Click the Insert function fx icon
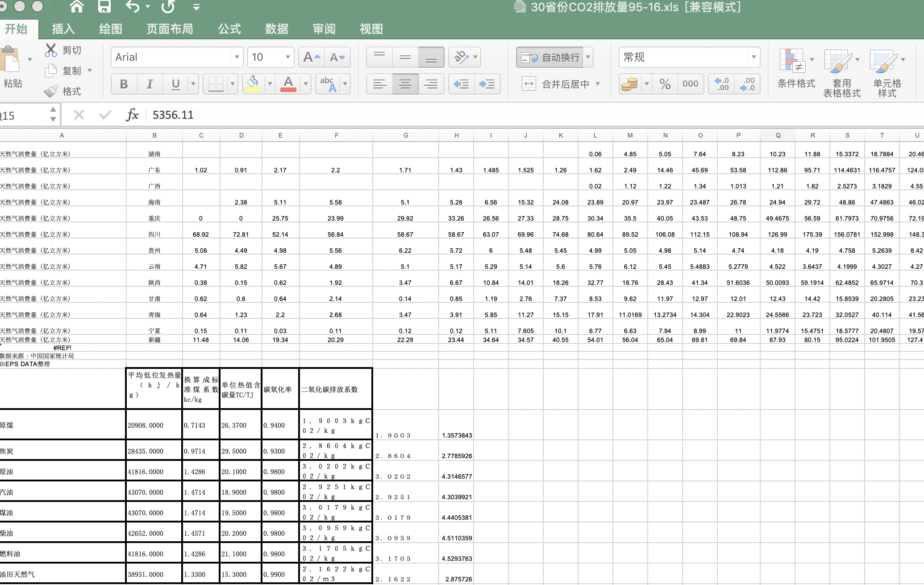The height and width of the screenshot is (585, 924). pyautogui.click(x=132, y=115)
